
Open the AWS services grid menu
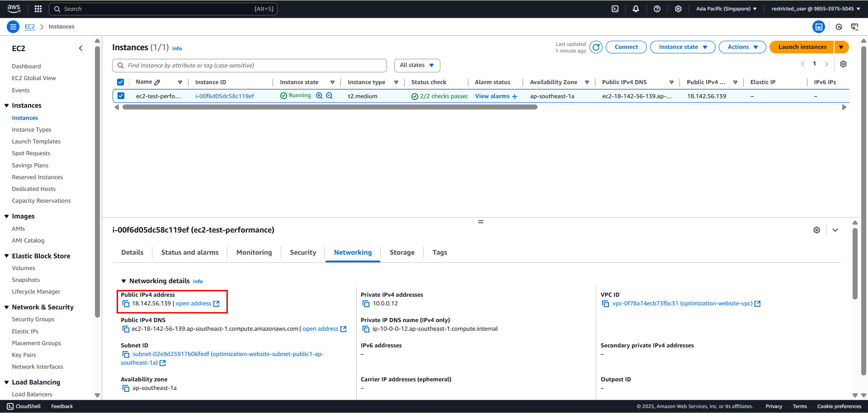pos(38,9)
